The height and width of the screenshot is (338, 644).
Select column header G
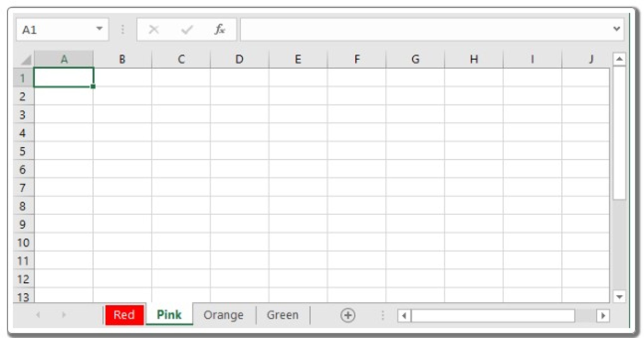click(416, 58)
